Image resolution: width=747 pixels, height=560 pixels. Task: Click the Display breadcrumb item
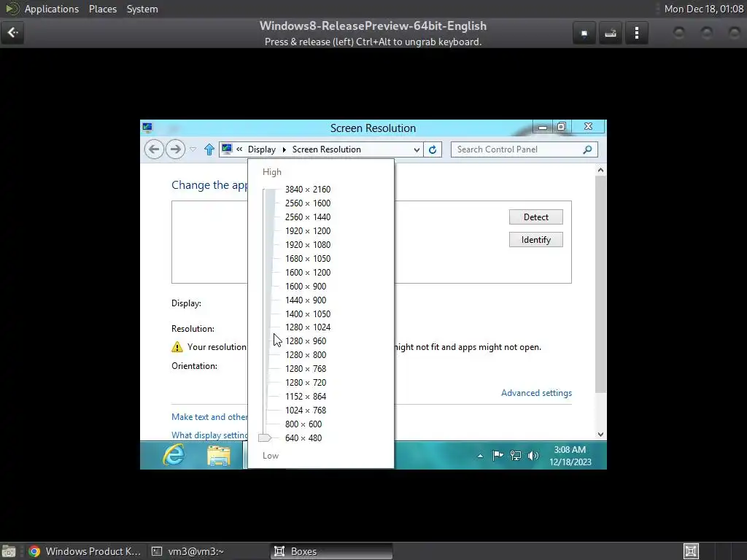262,149
